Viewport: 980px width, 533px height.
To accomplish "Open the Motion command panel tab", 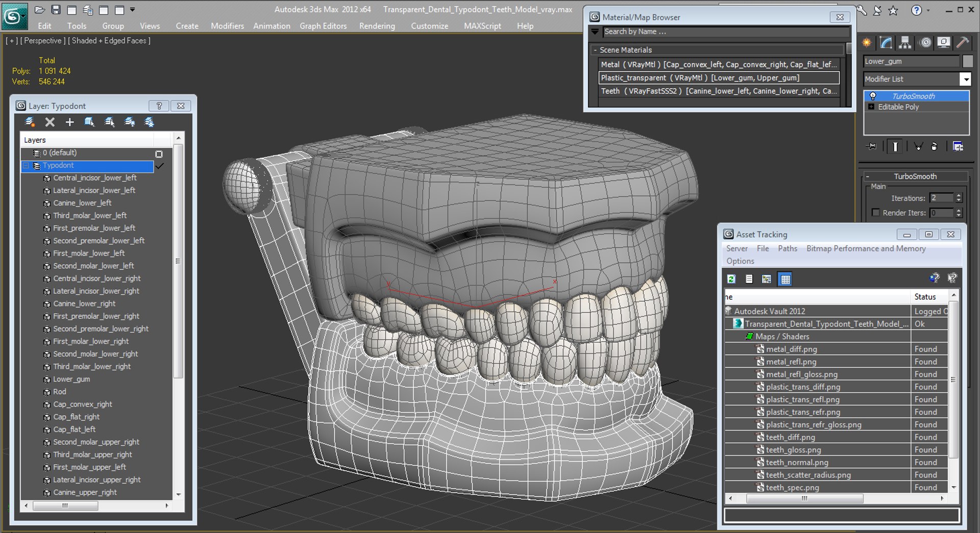I will point(925,43).
